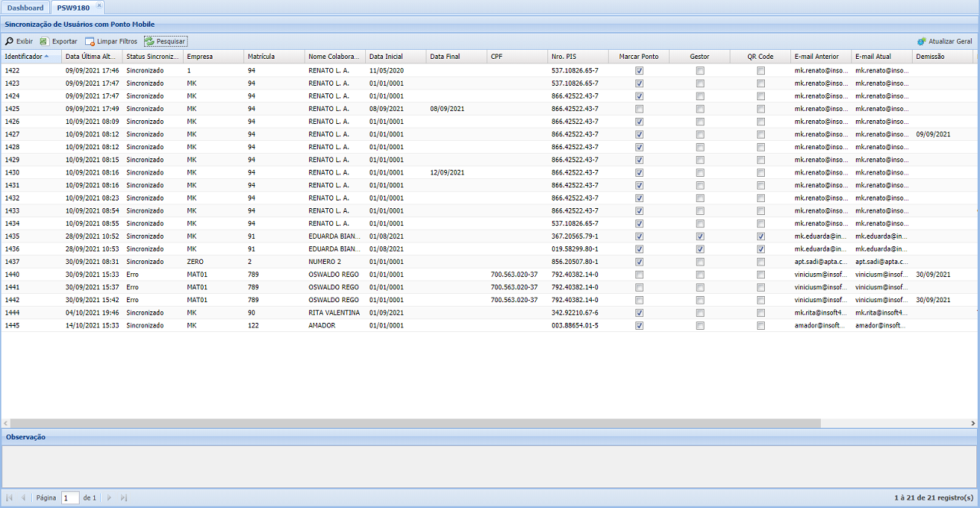Click Data Inicial 11/05/2020 cell
Viewport: 980px width, 508px height.
click(386, 70)
